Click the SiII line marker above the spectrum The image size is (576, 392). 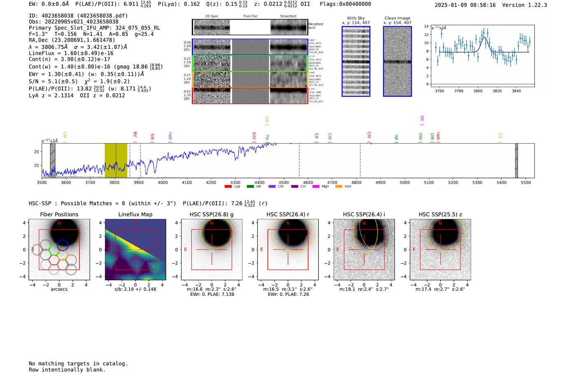(x=152, y=137)
